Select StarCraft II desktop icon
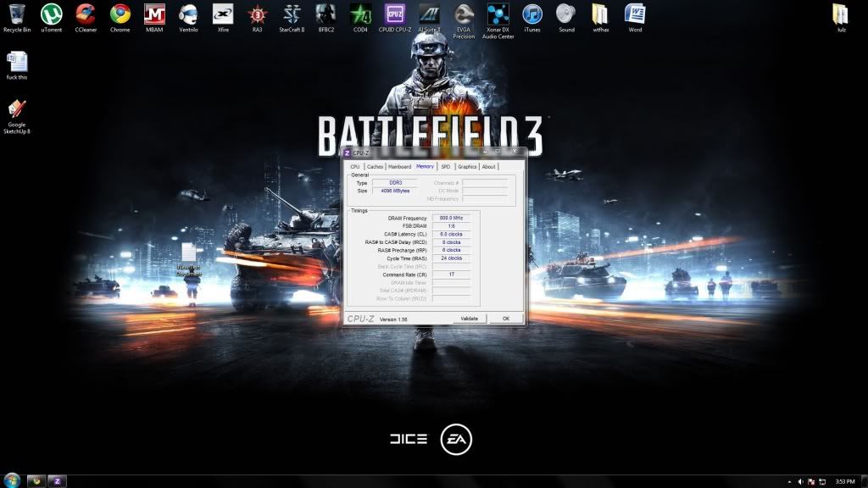This screenshot has width=868, height=488. coord(292,18)
